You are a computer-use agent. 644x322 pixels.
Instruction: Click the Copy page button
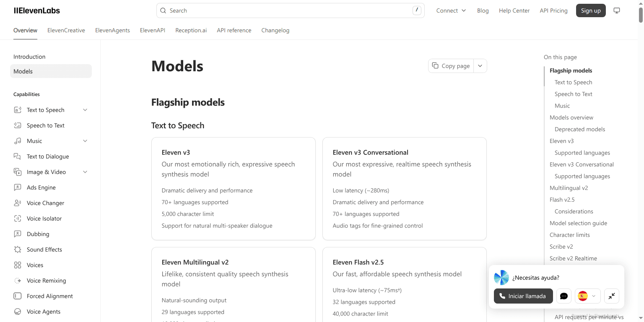tap(451, 66)
